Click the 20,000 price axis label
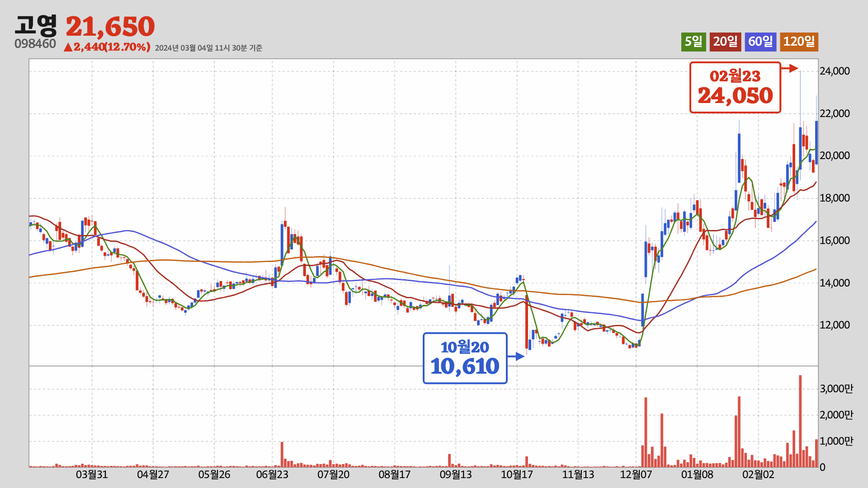Screen dimensions: 868x488 835,155
